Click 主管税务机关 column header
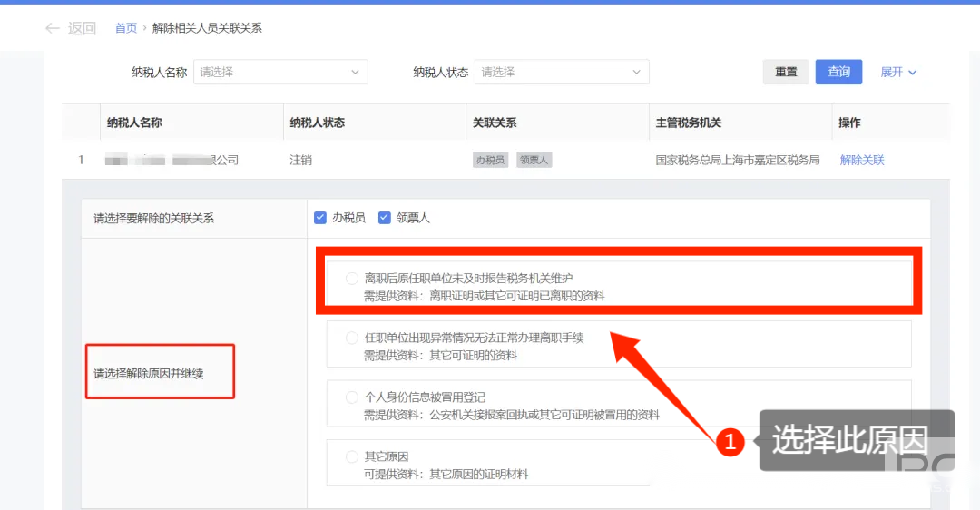This screenshot has height=510, width=980. point(689,123)
